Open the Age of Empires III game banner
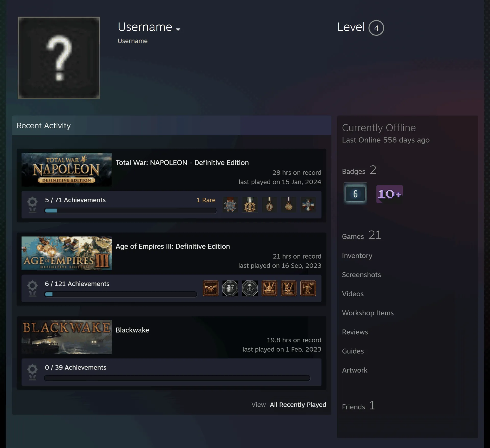The width and height of the screenshot is (490, 448). (67, 253)
